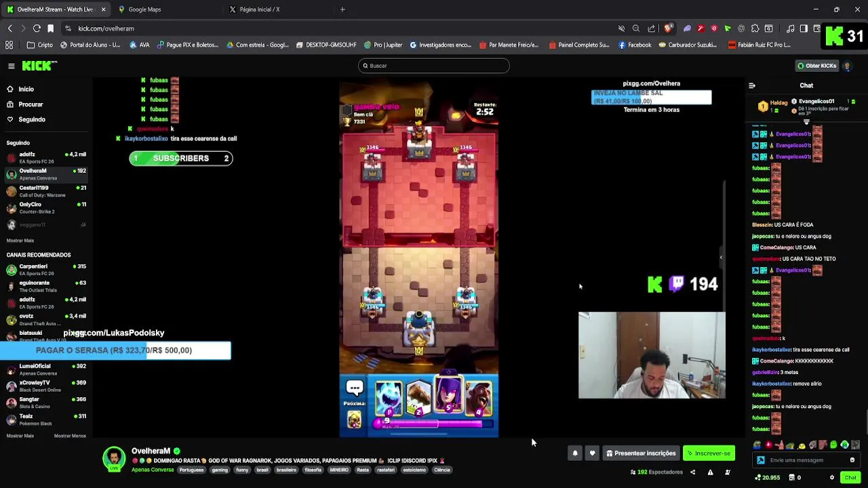
Task: Click the heart follow icon
Action: tap(592, 453)
